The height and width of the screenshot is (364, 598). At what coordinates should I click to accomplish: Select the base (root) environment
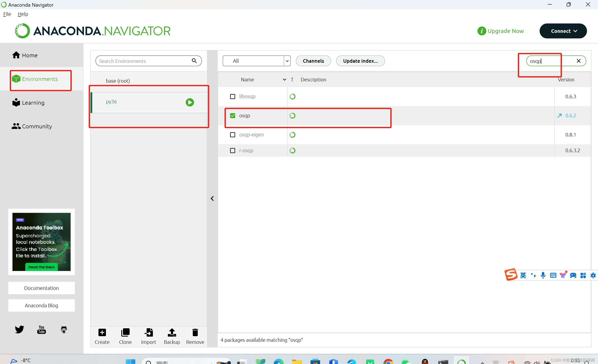[118, 81]
